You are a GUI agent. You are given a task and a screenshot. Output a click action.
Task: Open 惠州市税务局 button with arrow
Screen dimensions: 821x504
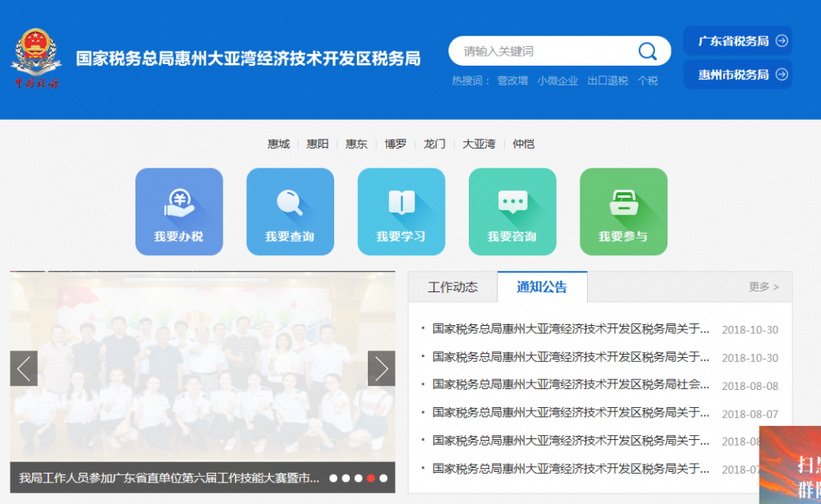pyautogui.click(x=737, y=75)
